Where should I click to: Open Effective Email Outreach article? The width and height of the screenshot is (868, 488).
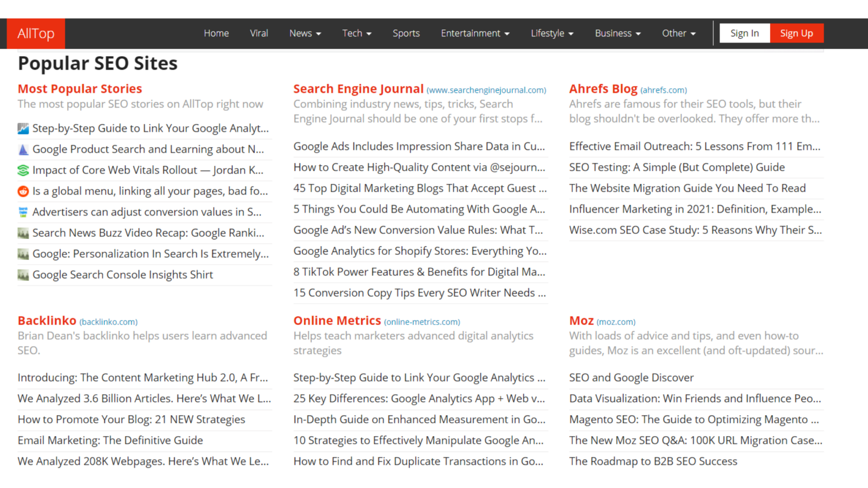tap(695, 147)
